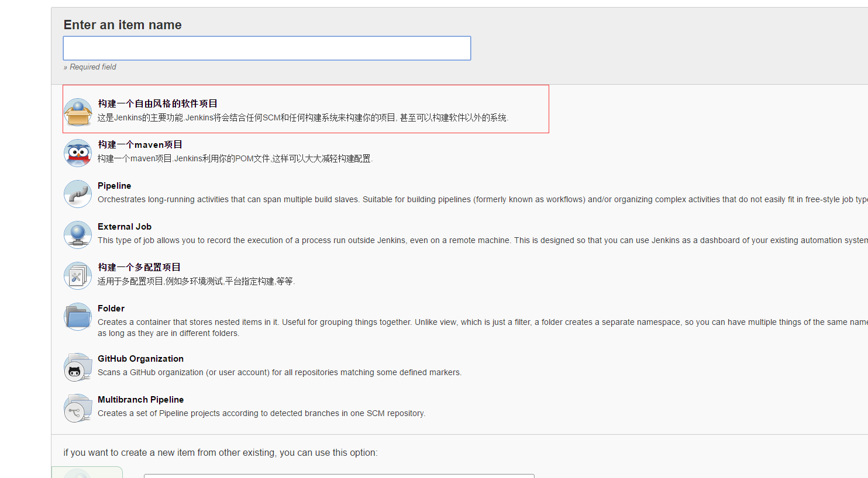868x478 pixels.
Task: Click the maven description mentioning POM文件
Action: (x=235, y=158)
